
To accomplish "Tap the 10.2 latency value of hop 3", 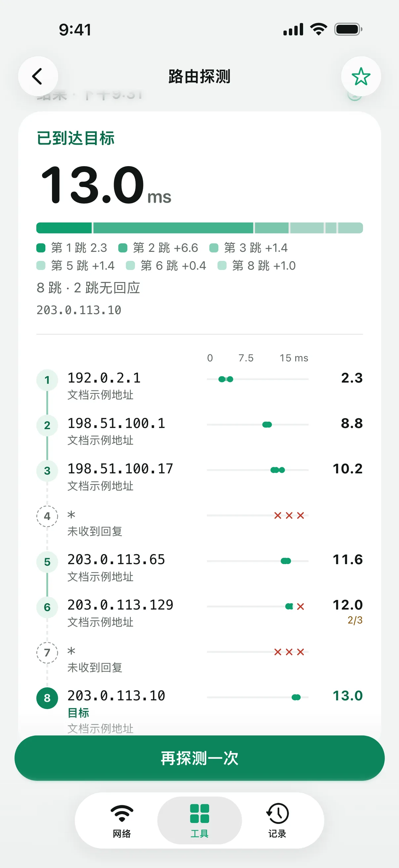I will (348, 469).
